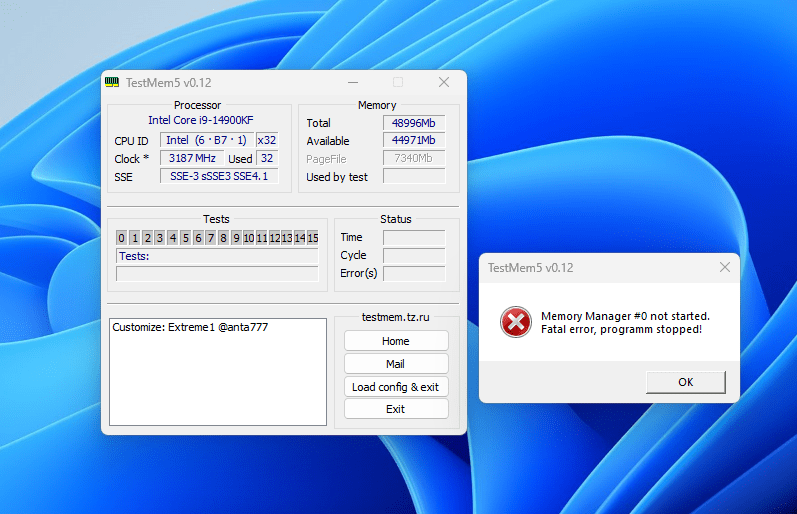The image size is (797, 514).
Task: Click the Clock value 3187 MHz
Action: [x=192, y=158]
